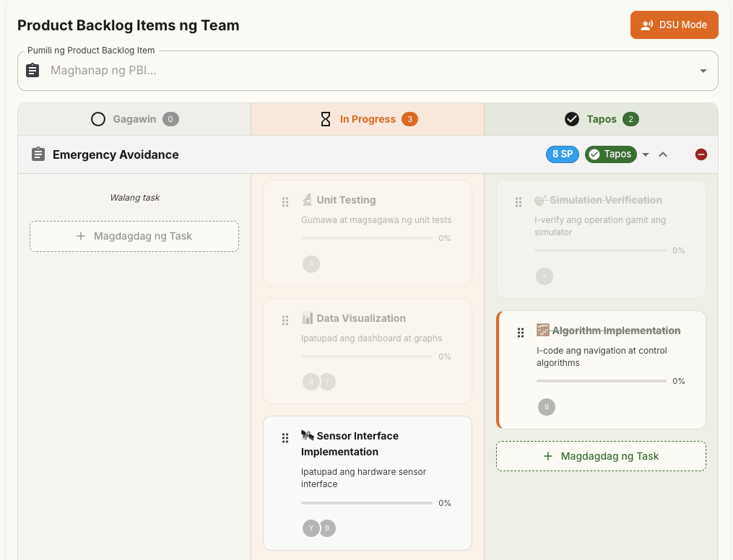Click the DSU Mode button
Screen dimensions: 733x560
674,25
